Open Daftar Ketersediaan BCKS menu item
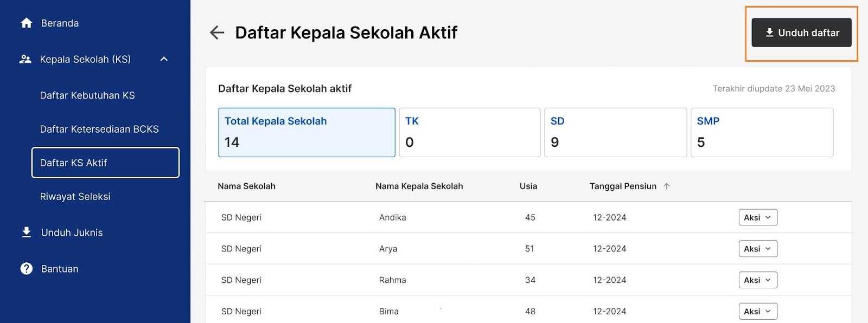Image resolution: width=868 pixels, height=323 pixels. click(99, 129)
